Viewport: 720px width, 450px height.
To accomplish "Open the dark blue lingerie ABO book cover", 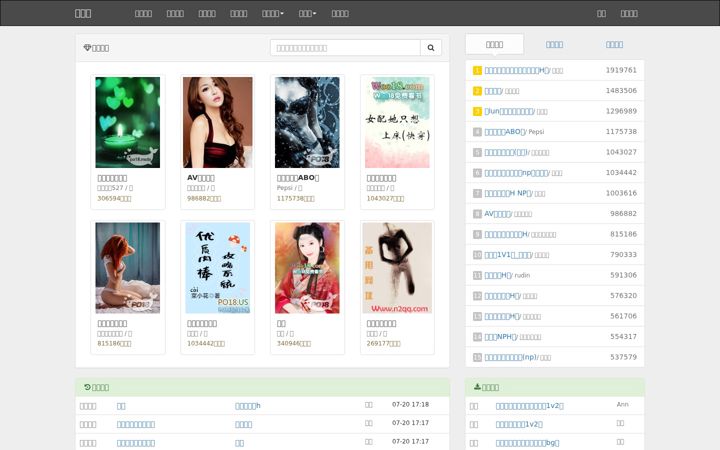I will (307, 122).
